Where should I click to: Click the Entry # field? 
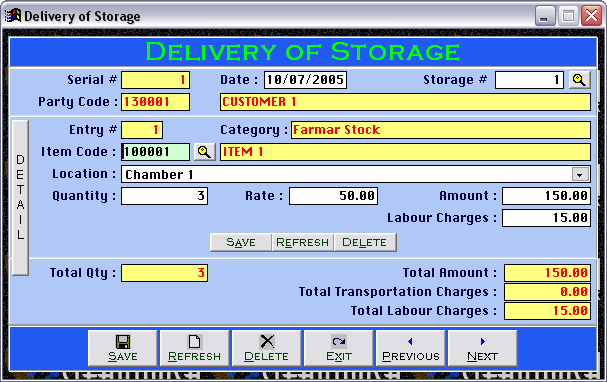point(142,130)
